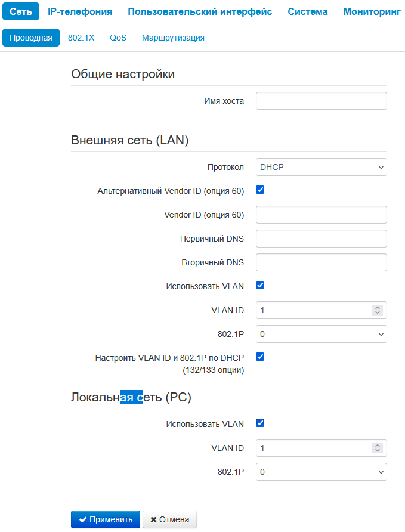Click the Вторичный DNS input field
405x532 pixels.
point(321,262)
